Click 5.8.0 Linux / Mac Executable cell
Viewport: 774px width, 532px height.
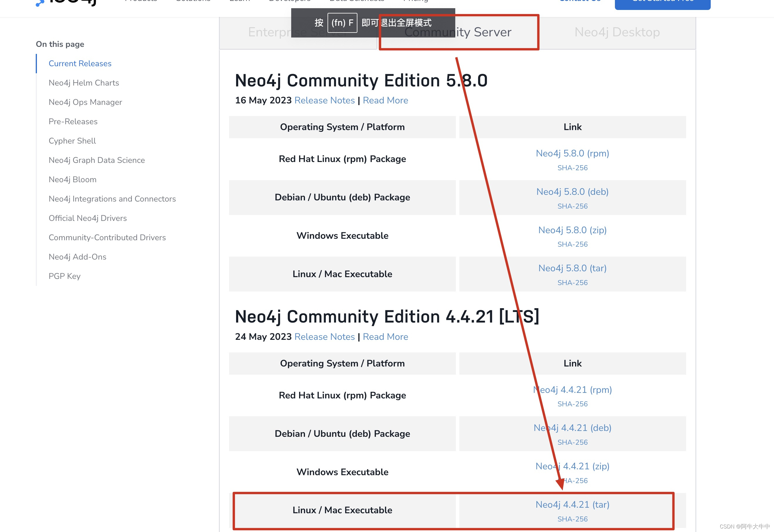[342, 274]
